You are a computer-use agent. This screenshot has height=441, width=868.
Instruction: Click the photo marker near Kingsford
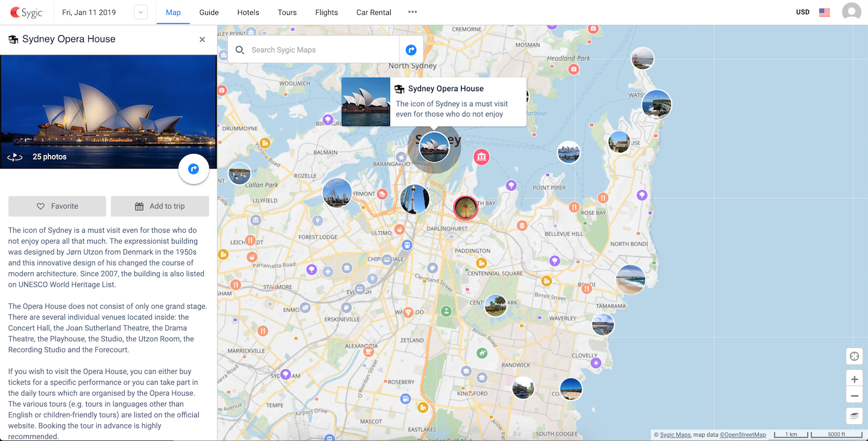[x=523, y=387]
